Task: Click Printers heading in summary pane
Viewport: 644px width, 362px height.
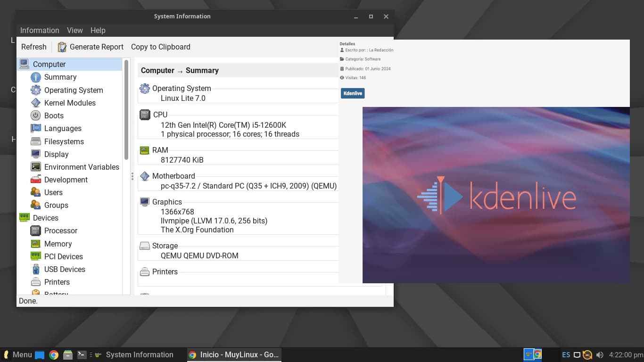Action: [165, 271]
